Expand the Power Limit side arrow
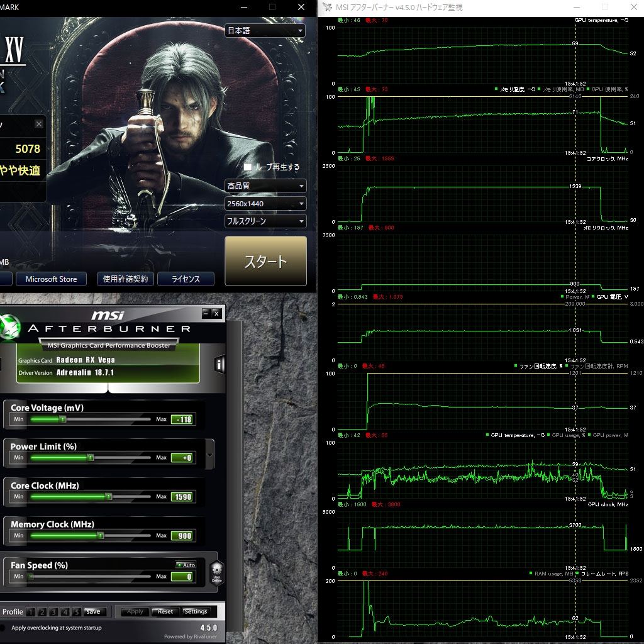The width and height of the screenshot is (644, 644). click(210, 454)
